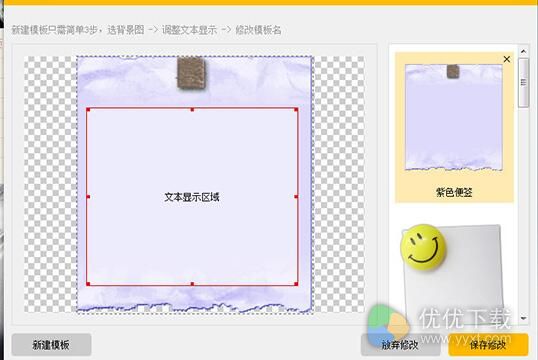Image resolution: width=538 pixels, height=360 pixels.
Task: Click the template list scroll down arrow
Action: pos(523,318)
